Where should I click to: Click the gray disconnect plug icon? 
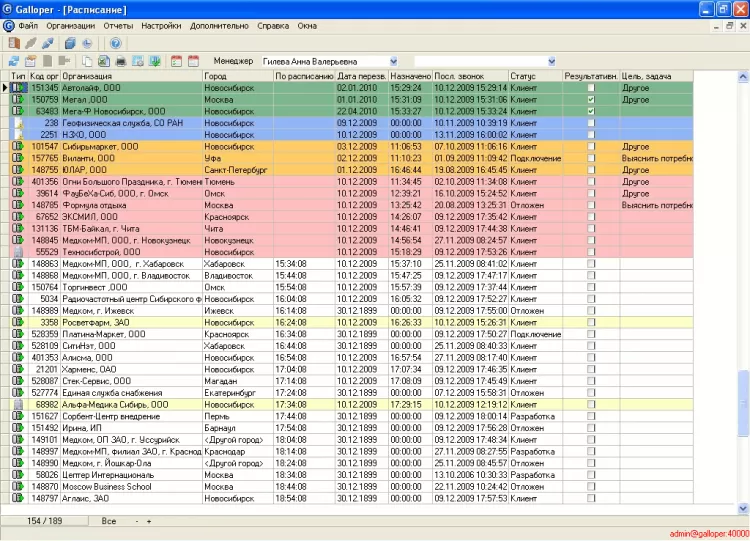pos(31,44)
